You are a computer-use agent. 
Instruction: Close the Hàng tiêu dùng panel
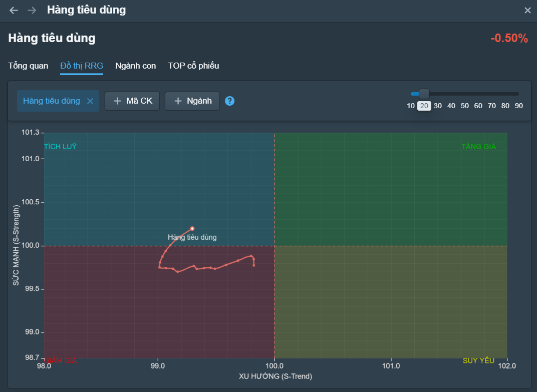[527, 11]
